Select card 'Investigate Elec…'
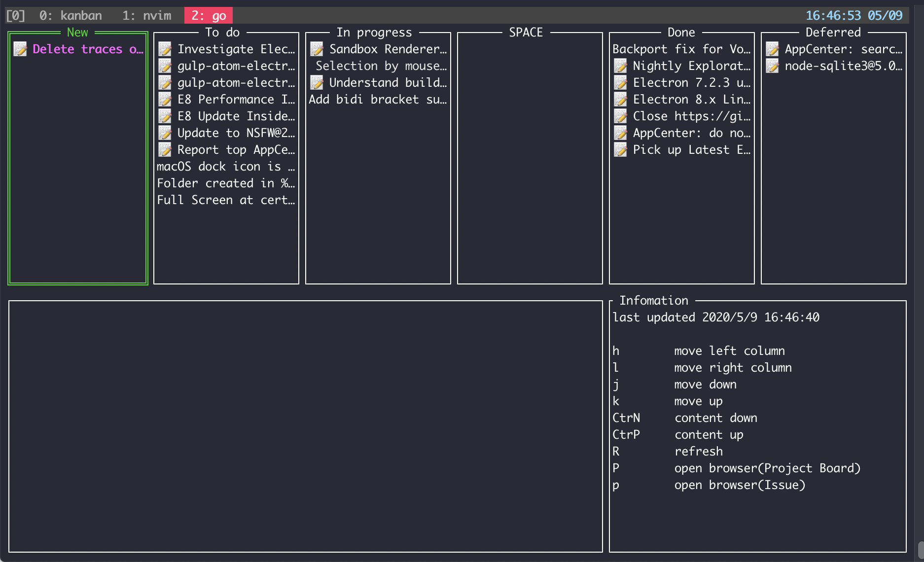 (226, 49)
